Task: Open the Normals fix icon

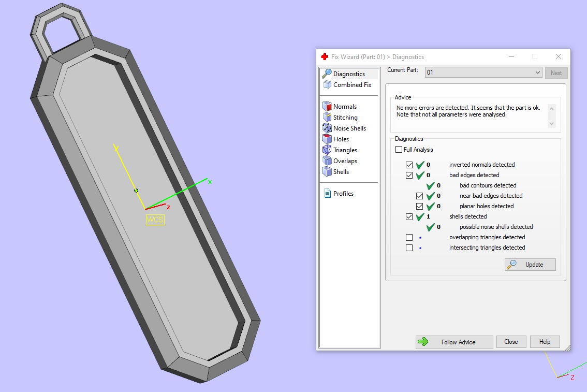Action: pyautogui.click(x=327, y=106)
